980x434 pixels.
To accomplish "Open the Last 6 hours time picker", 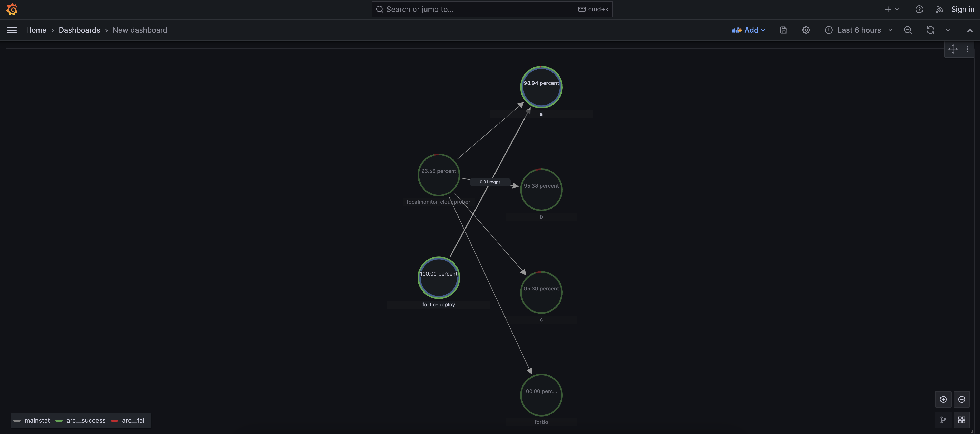I will coord(858,30).
